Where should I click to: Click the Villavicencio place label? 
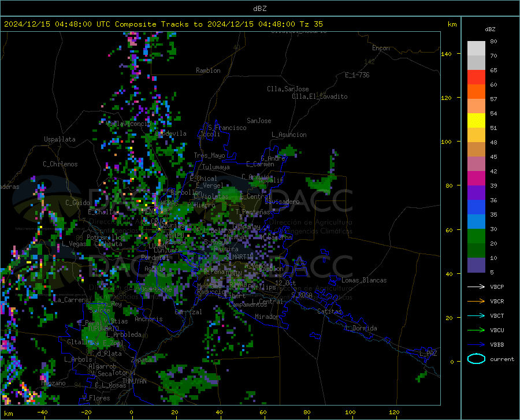(x=128, y=124)
